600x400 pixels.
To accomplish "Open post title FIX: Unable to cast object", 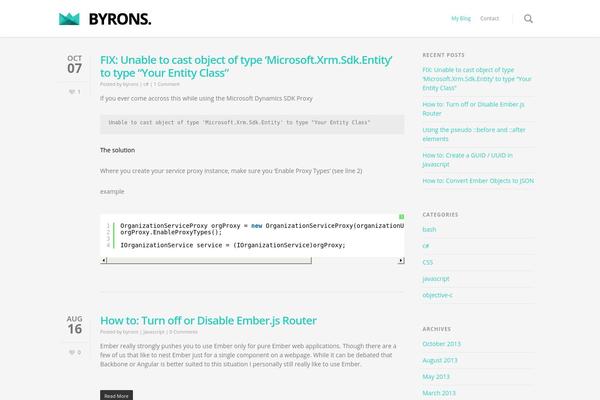I will tap(246, 66).
